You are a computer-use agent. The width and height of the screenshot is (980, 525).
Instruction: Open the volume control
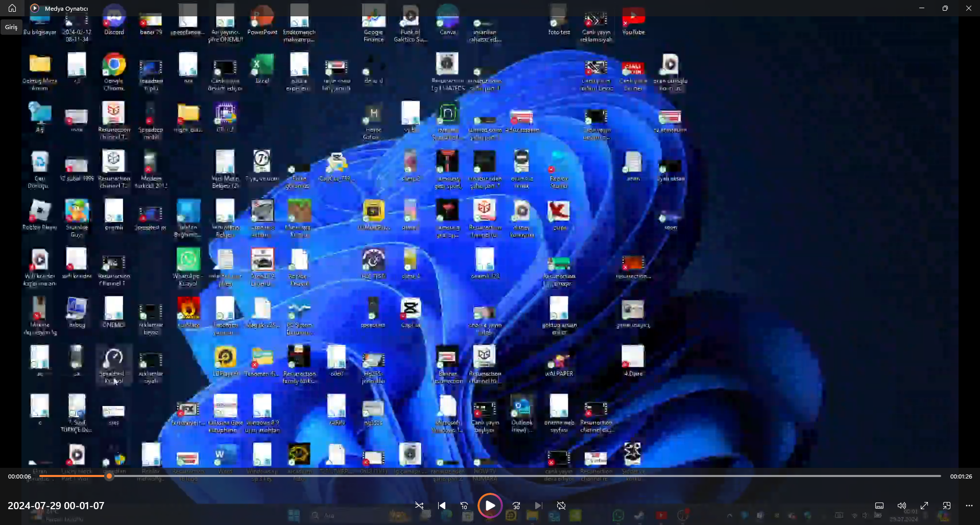(902, 506)
